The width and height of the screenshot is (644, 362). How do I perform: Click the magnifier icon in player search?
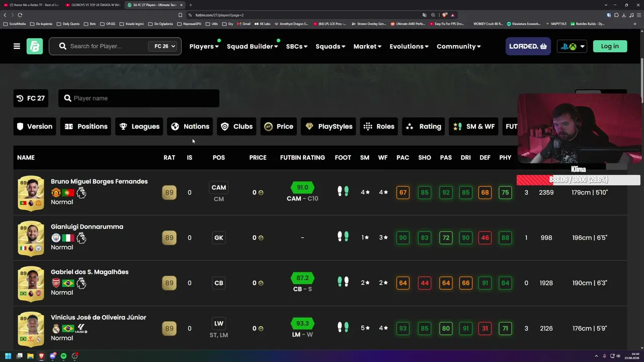click(62, 46)
